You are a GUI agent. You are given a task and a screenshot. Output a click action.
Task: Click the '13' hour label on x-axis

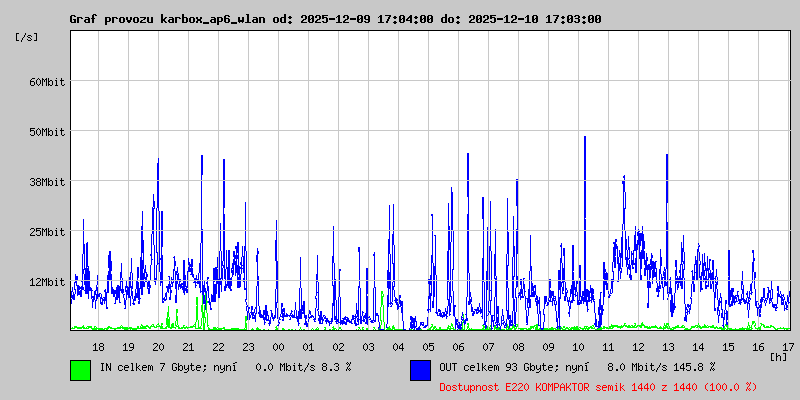[x=668, y=347]
